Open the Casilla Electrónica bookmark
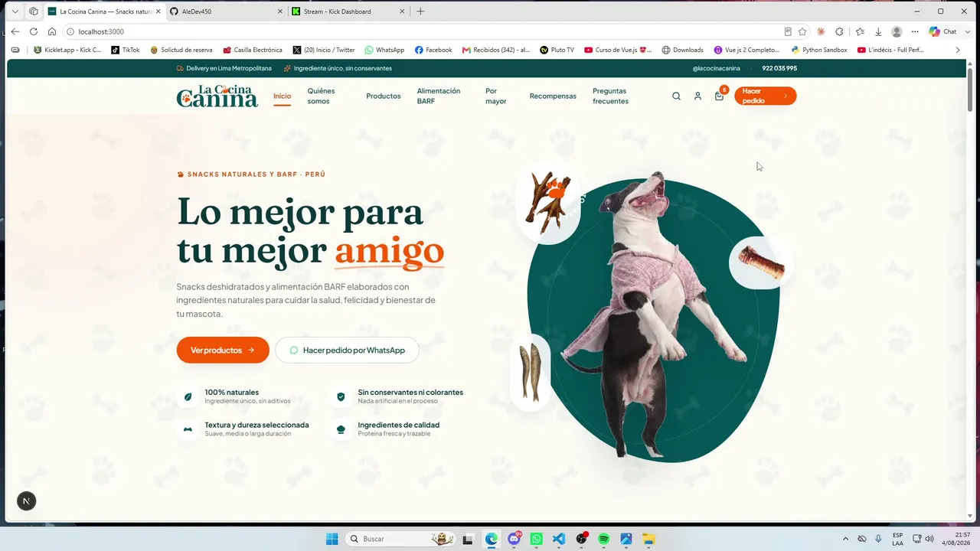This screenshot has height=551, width=980. [x=253, y=50]
